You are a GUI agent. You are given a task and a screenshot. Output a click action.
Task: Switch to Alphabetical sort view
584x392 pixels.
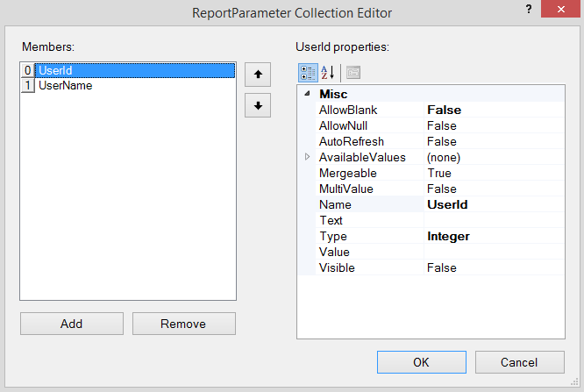pos(328,73)
